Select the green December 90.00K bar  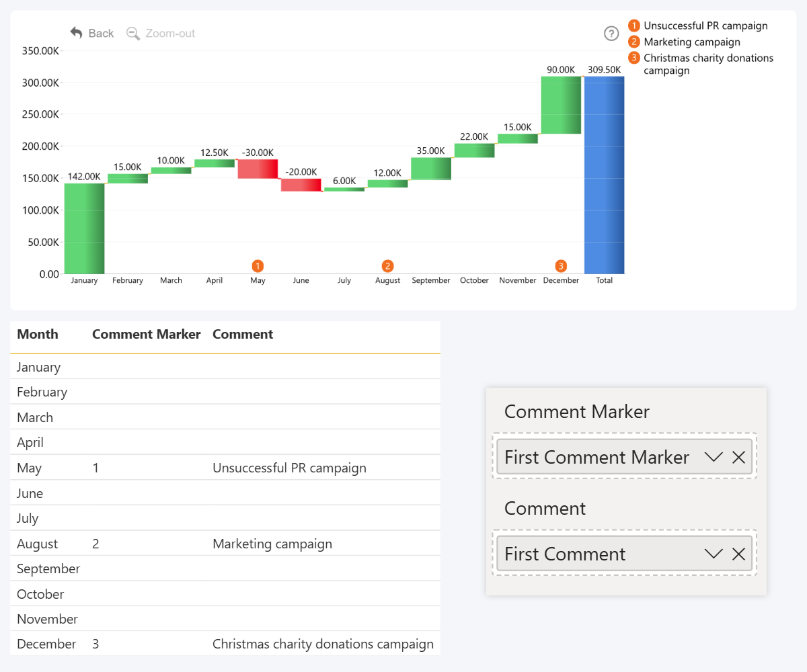click(561, 105)
